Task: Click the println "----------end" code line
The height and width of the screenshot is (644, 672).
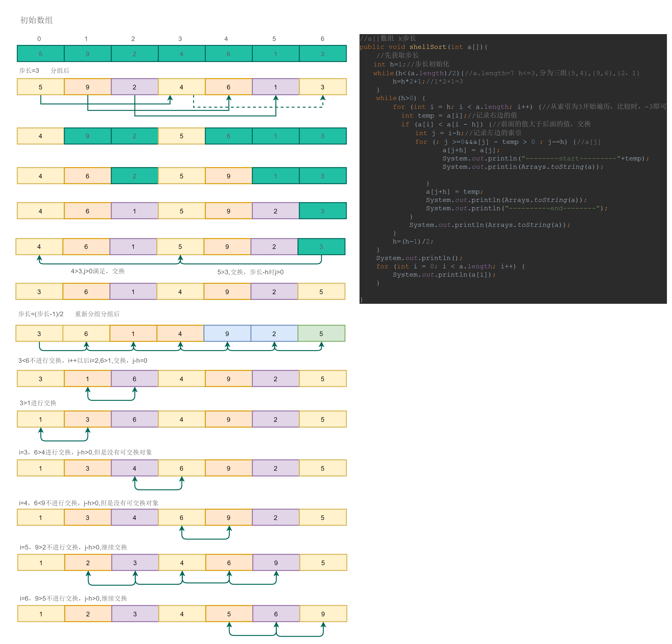Action: 517,209
